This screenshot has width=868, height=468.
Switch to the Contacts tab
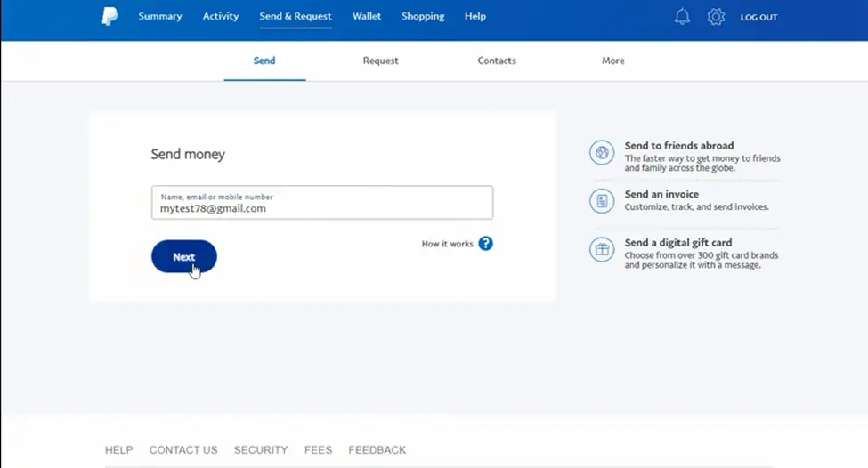click(x=497, y=61)
